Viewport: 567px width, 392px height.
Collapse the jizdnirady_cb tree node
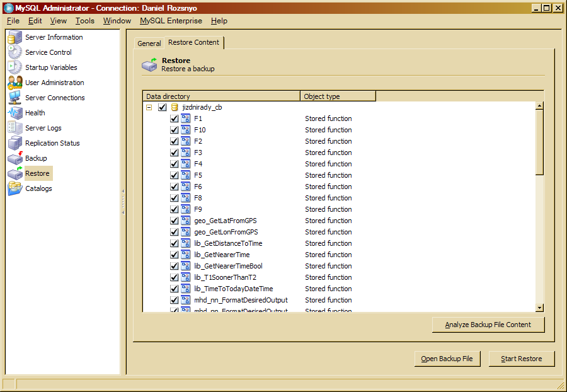[x=149, y=107]
